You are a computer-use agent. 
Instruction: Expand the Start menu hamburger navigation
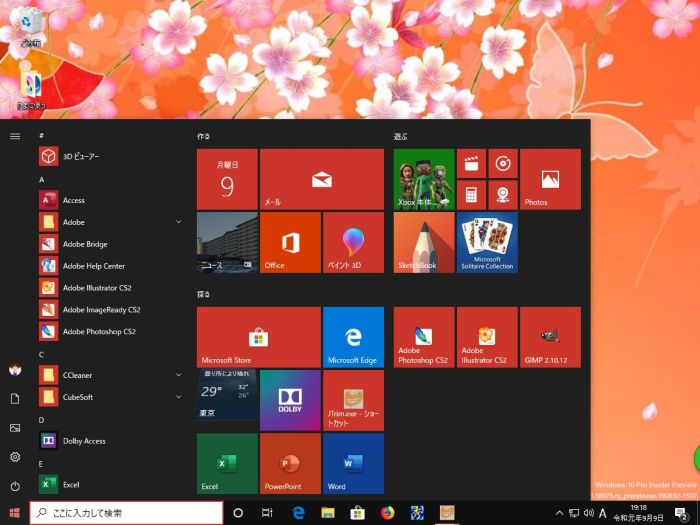click(15, 136)
